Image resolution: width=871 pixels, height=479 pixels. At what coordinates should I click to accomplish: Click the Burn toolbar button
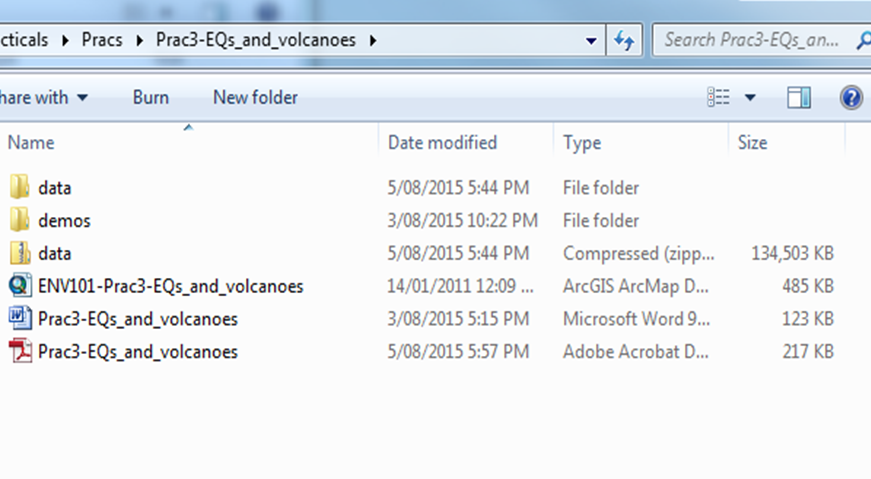click(151, 98)
